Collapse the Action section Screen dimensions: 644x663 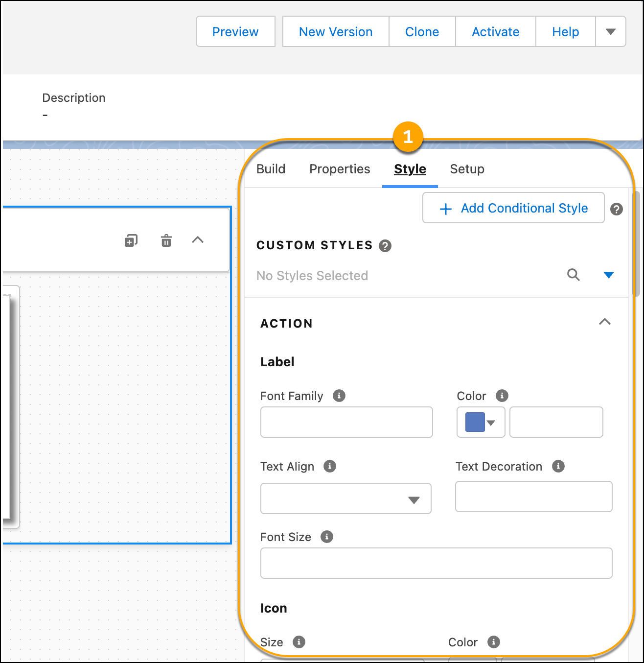605,322
